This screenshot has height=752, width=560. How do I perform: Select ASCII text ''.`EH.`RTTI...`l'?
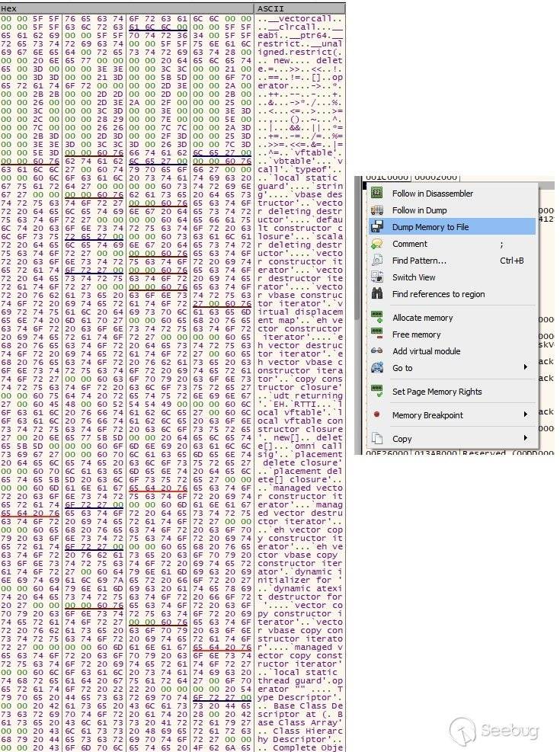coord(300,405)
